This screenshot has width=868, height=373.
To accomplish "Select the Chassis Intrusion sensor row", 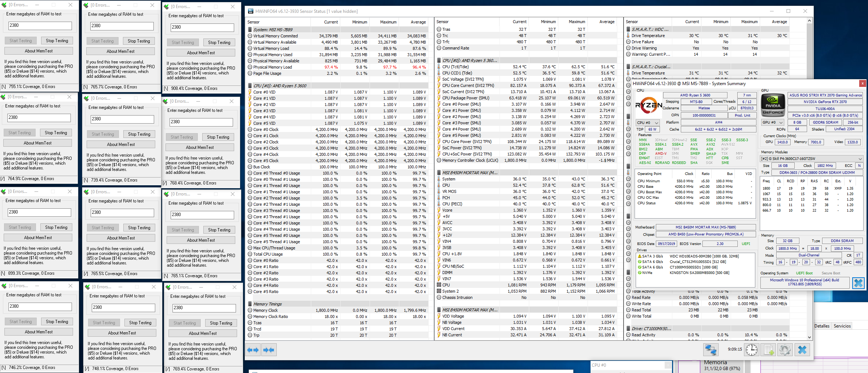I will click(x=526, y=297).
